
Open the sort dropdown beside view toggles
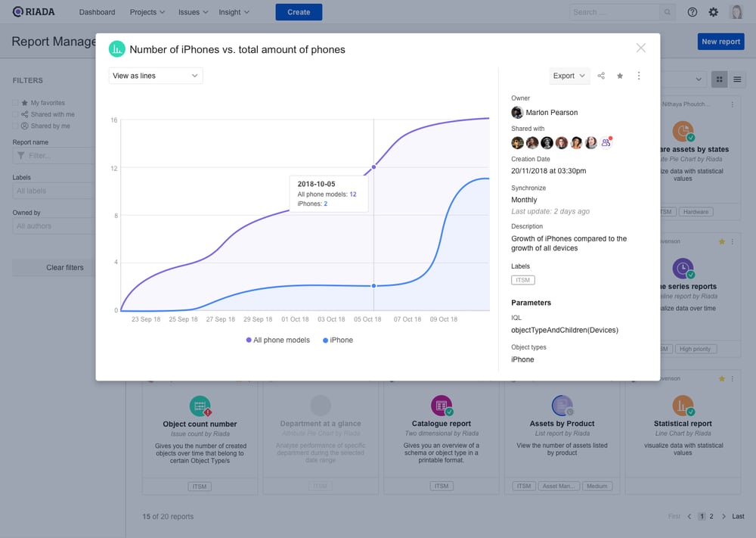683,79
